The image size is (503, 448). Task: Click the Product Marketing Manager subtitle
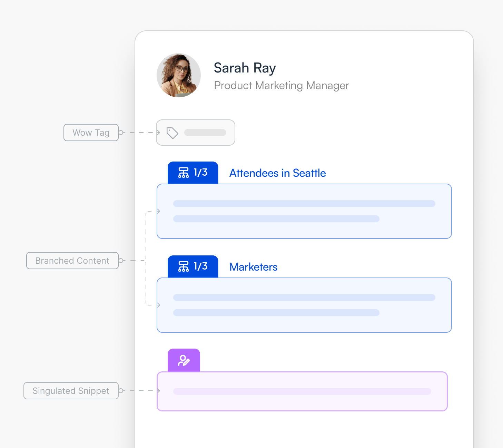coord(282,85)
